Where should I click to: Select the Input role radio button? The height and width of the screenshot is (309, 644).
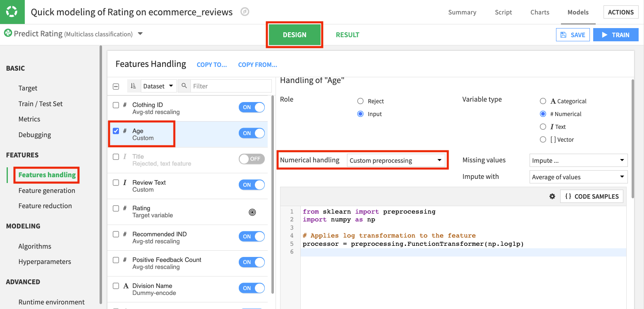click(360, 114)
